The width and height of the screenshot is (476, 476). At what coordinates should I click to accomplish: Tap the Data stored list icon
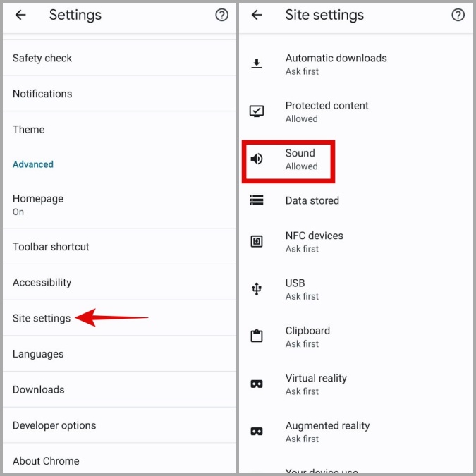pos(257,200)
